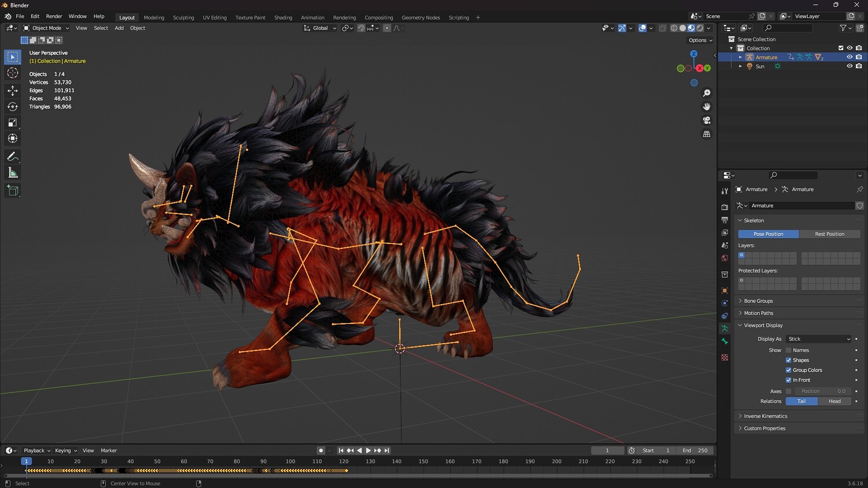This screenshot has width=868, height=488.
Task: Open the File menu
Action: 20,16
